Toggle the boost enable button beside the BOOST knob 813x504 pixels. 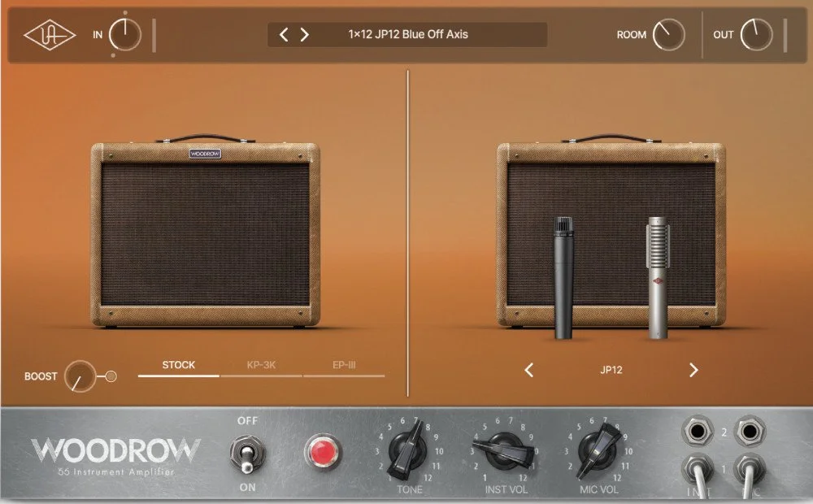pyautogui.click(x=111, y=376)
